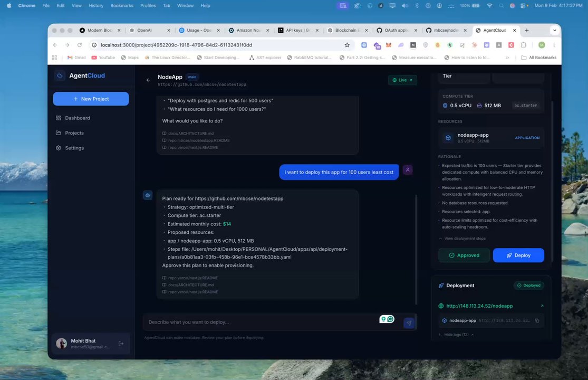Click the Grammarly extension icon in the chat input
The image size is (588, 380).
391,319
